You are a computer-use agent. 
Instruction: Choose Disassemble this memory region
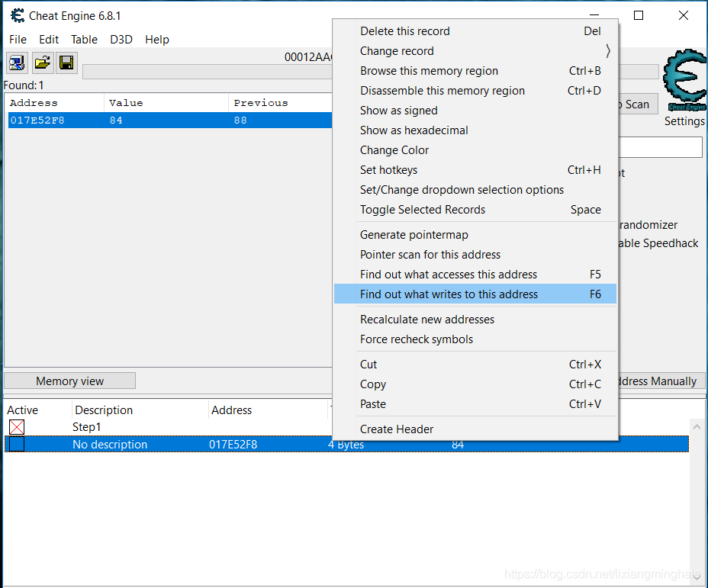(x=475, y=91)
